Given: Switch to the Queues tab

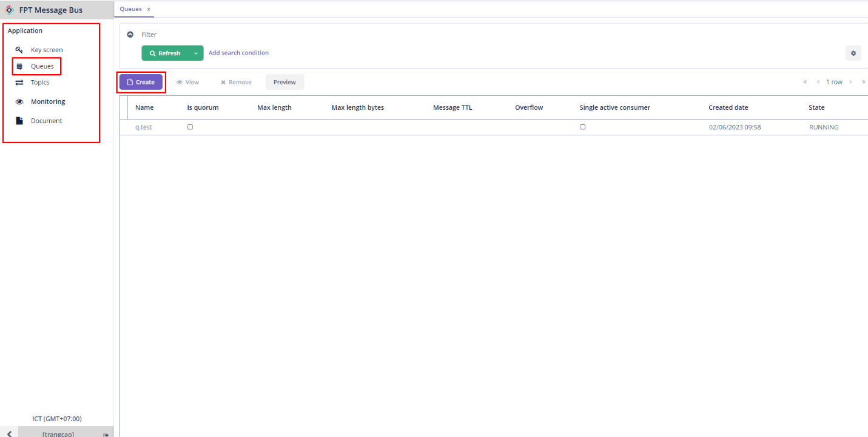Looking at the screenshot, I should point(130,9).
